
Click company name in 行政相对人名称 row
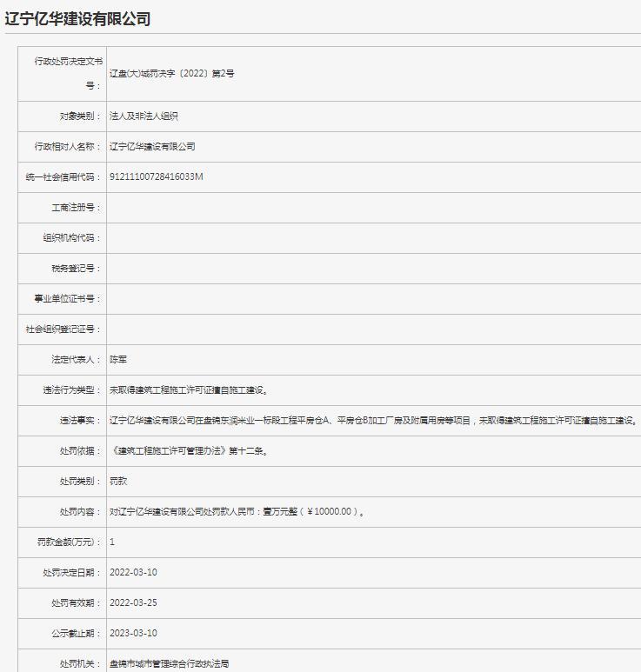152,147
